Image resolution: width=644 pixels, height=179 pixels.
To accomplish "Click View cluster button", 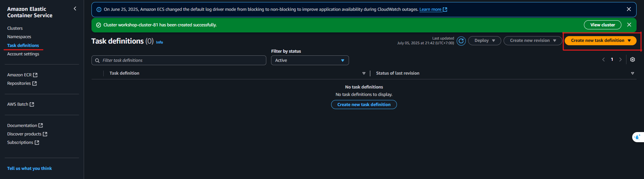I will tap(602, 25).
